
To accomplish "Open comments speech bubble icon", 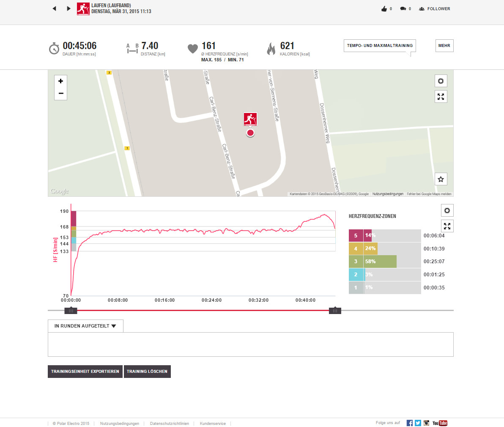I will click(x=403, y=8).
